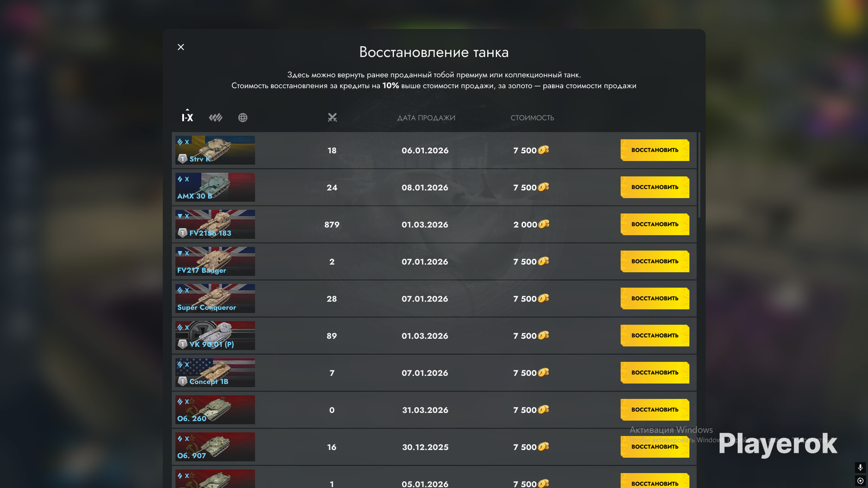Click the recording target icon
Image resolution: width=868 pixels, height=488 pixels.
860,481
